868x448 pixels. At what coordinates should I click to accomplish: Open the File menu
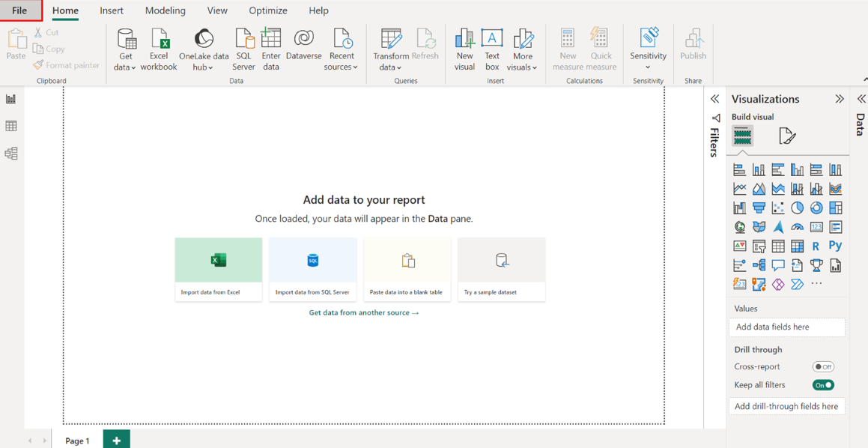20,10
